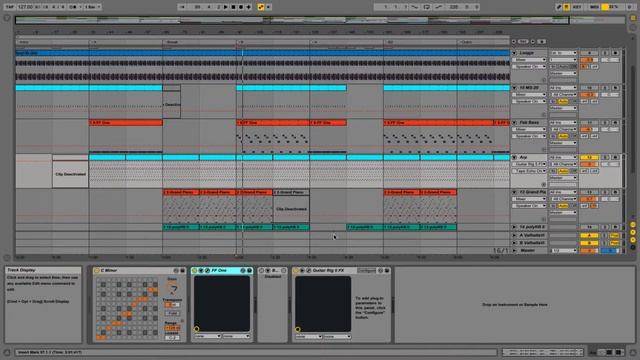Toggle the Info View triangle at bottom left

click(x=7, y=352)
